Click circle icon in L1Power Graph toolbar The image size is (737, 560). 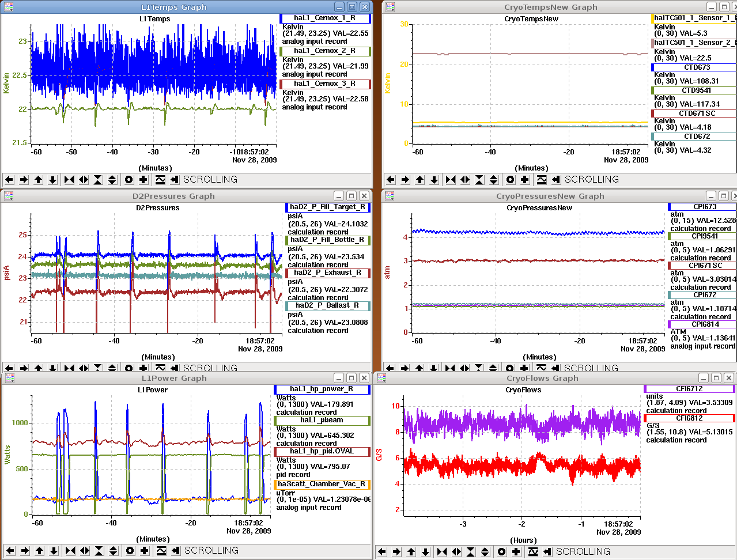pos(130,551)
